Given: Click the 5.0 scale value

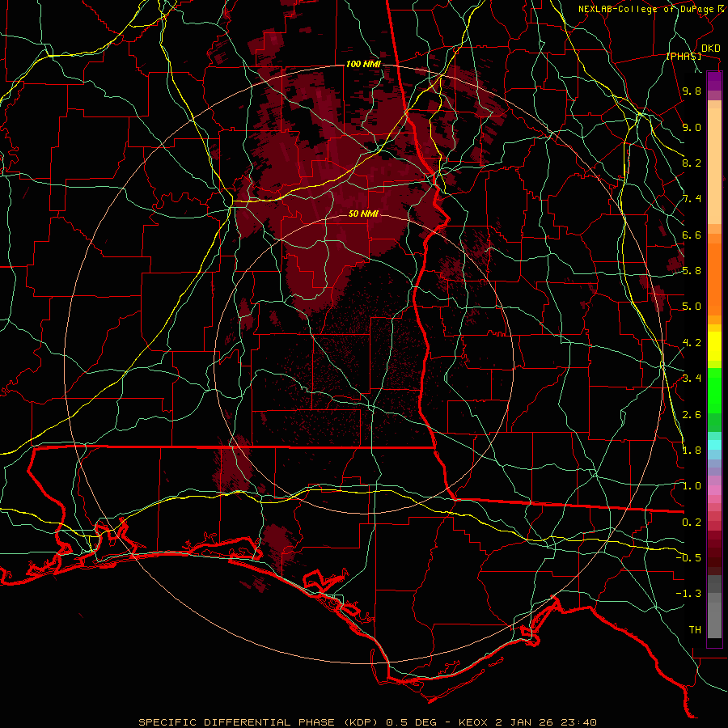Looking at the screenshot, I should point(692,307).
